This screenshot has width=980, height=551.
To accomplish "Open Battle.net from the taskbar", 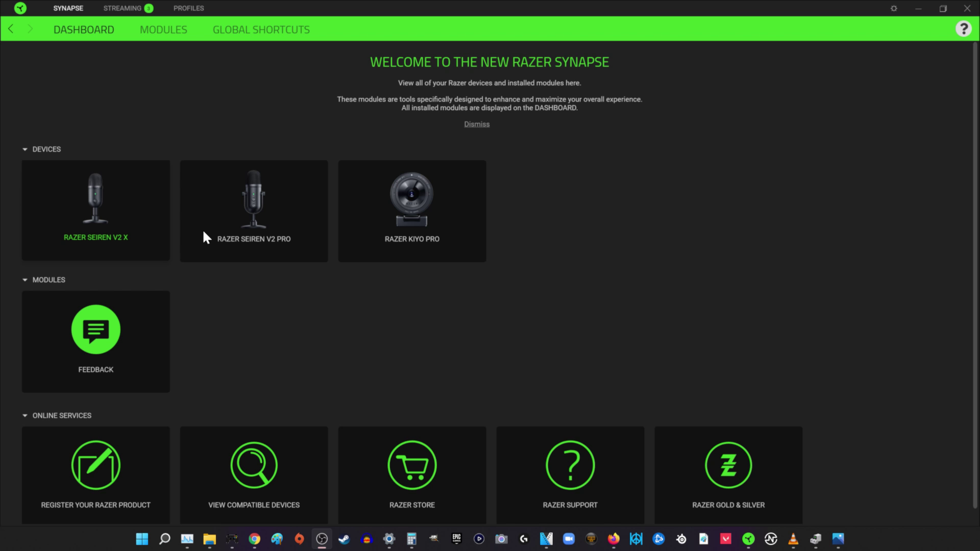I will [x=658, y=539].
